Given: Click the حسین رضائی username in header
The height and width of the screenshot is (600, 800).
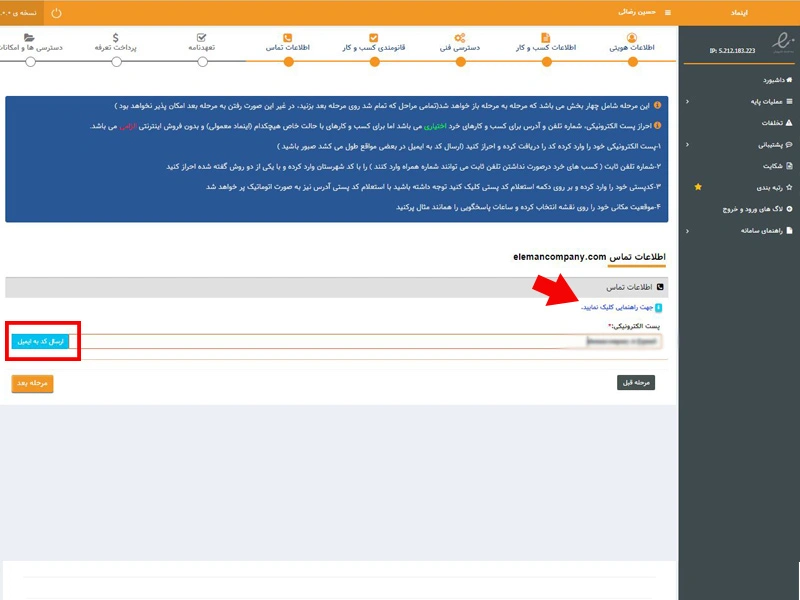Looking at the screenshot, I should coord(637,12).
